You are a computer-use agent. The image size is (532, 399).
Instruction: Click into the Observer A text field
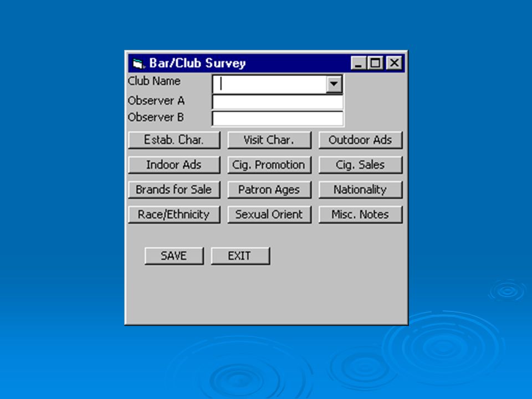[278, 101]
